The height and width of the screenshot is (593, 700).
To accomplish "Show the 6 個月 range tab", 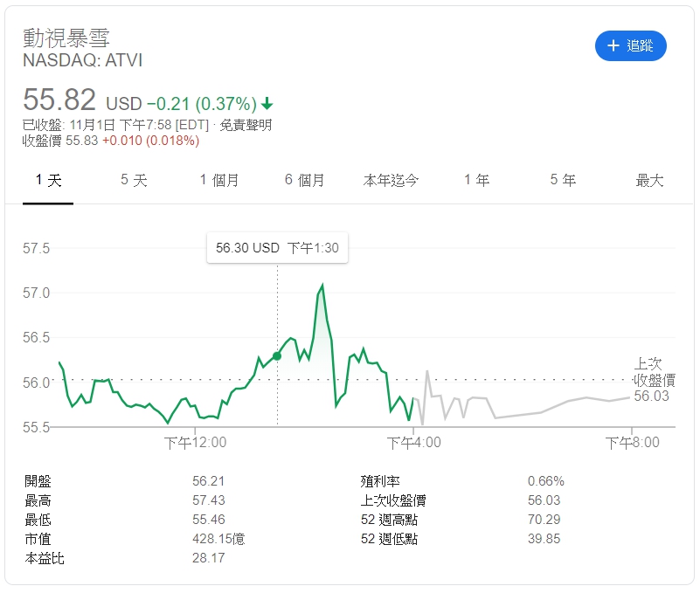I will tap(304, 180).
